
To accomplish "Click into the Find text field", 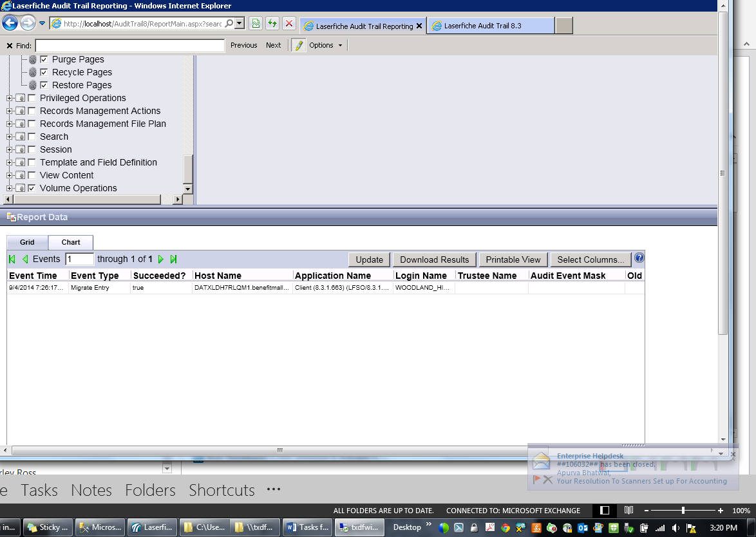I will pyautogui.click(x=130, y=46).
